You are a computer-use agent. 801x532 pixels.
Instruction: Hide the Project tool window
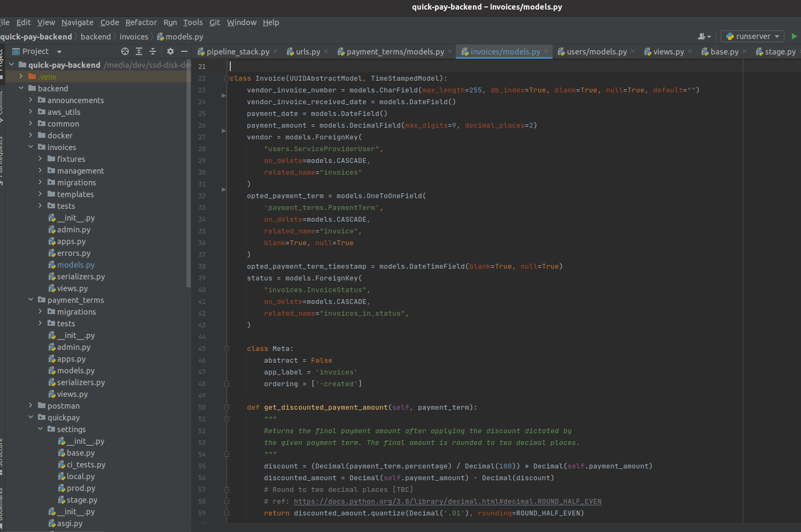184,51
